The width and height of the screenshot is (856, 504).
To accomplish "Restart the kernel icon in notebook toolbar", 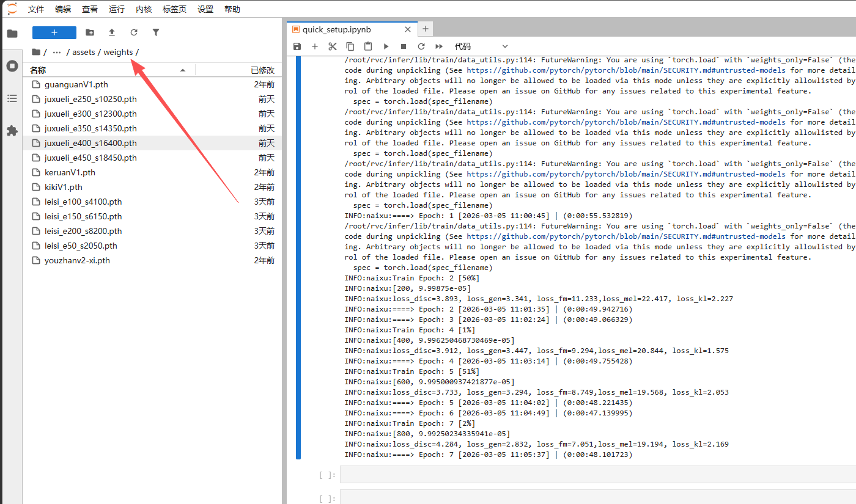I will [421, 46].
